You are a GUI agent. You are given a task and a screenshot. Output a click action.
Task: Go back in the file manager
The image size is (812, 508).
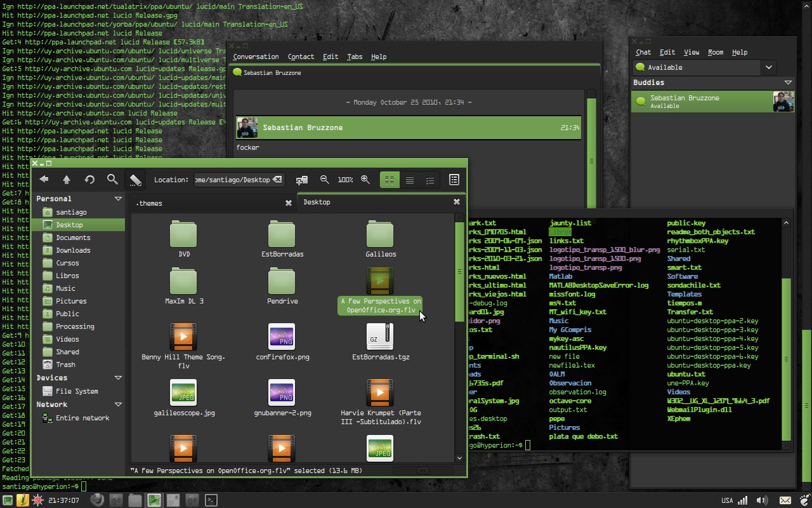44,180
